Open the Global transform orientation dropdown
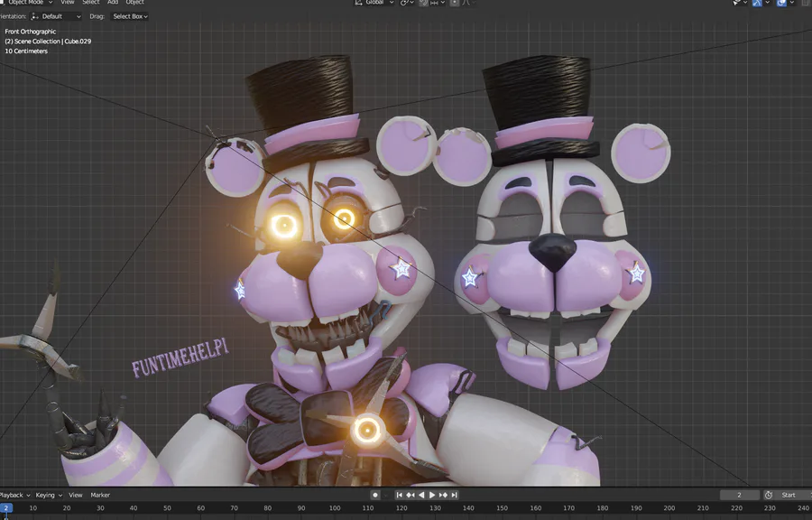 [x=375, y=3]
